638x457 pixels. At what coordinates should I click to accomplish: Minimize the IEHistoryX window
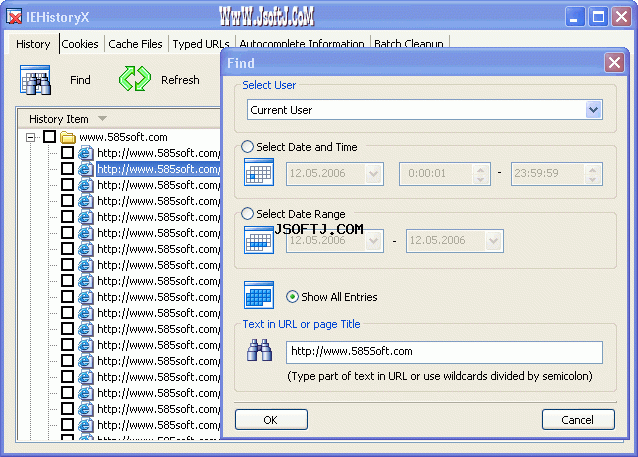(575, 17)
